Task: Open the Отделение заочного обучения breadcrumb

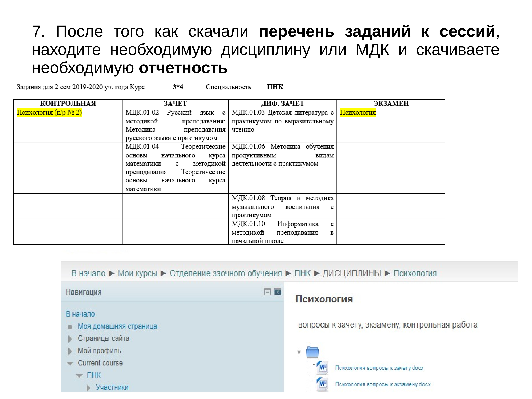Action: [226, 273]
